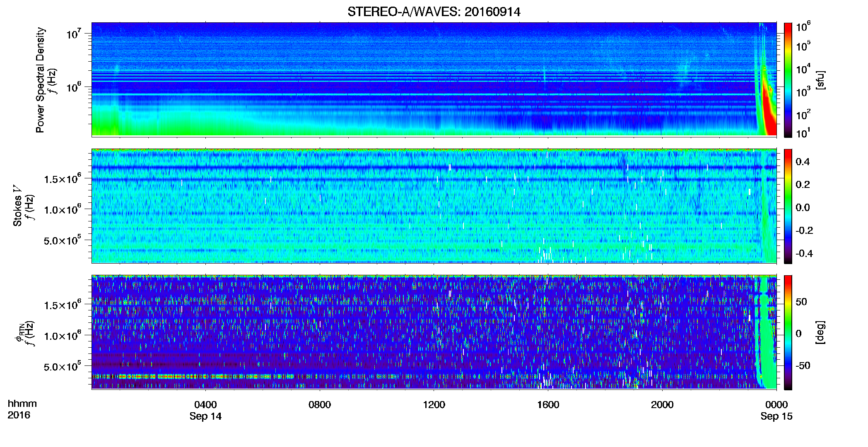Click the 2000 time tick label
The width and height of the screenshot is (868, 447).
click(x=662, y=404)
